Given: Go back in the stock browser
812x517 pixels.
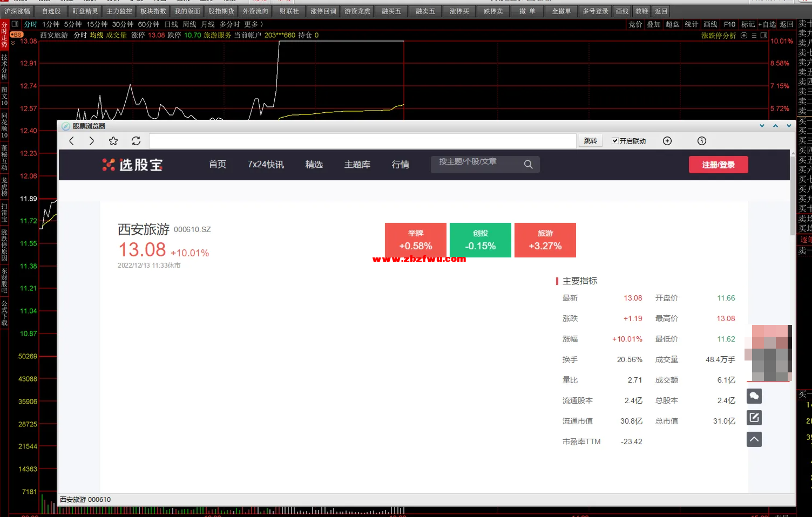Looking at the screenshot, I should (x=71, y=141).
